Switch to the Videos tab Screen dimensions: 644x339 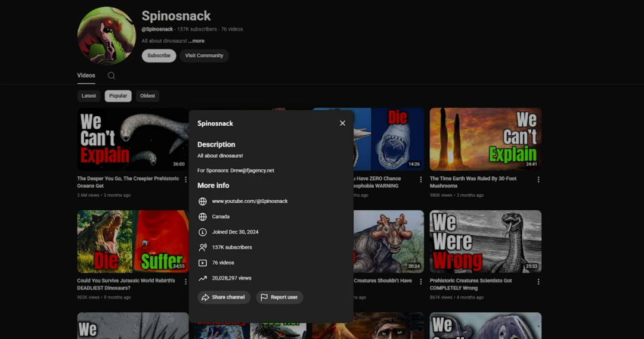click(86, 76)
